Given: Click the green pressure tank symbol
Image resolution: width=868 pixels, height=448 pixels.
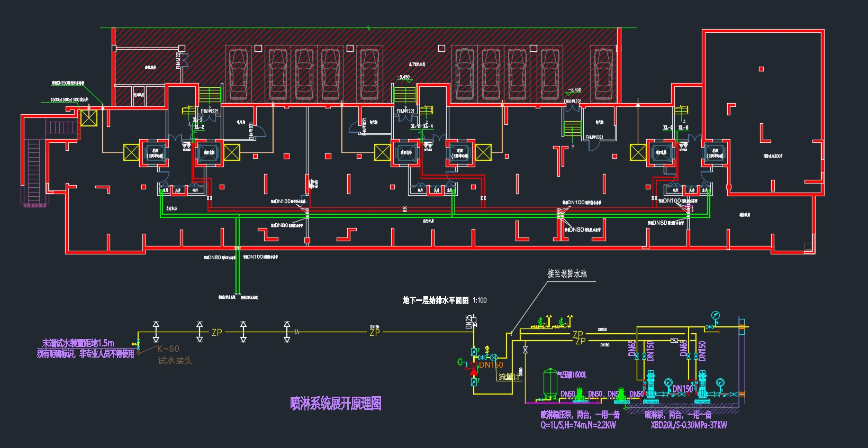Looking at the screenshot, I should pyautogui.click(x=550, y=383).
